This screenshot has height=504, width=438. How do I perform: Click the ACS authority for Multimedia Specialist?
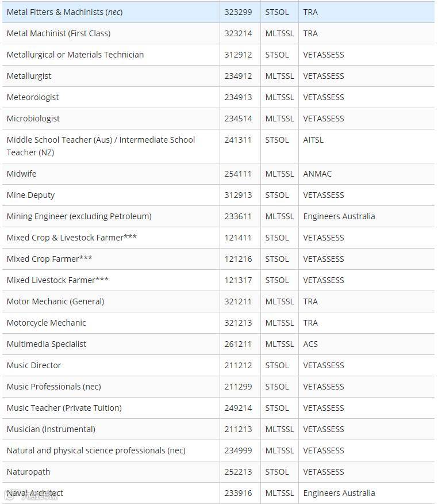310,344
